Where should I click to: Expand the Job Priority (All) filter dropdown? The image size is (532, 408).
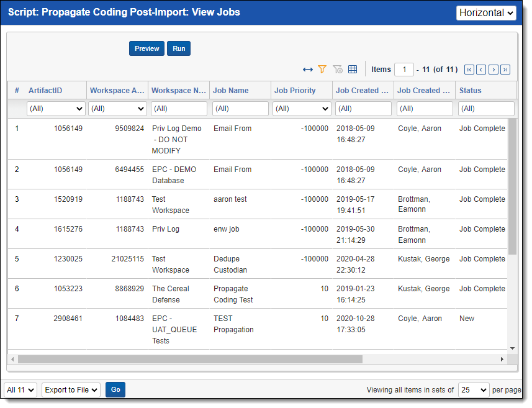[302, 109]
